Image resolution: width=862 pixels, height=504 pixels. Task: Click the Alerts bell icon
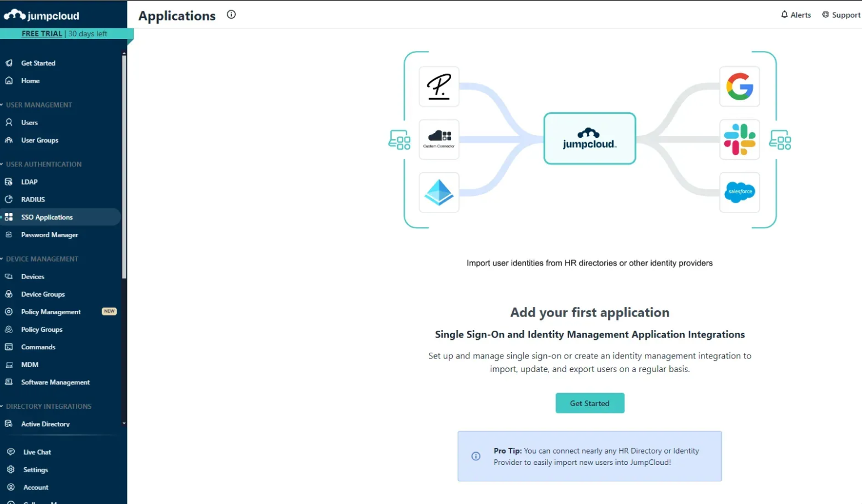coord(784,15)
